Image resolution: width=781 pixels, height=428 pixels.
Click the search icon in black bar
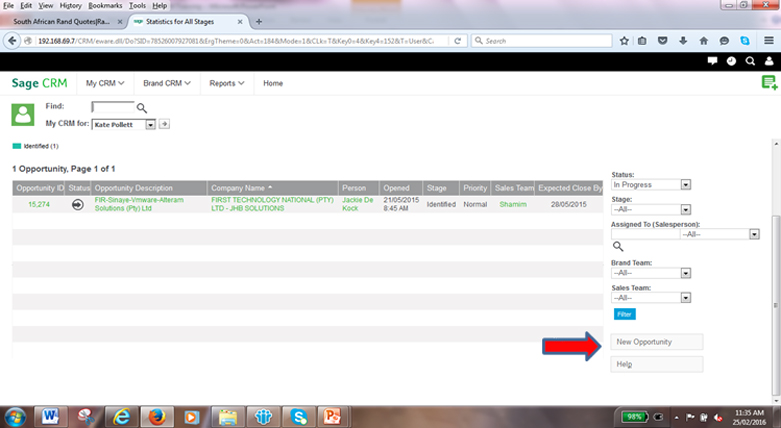[x=750, y=61]
